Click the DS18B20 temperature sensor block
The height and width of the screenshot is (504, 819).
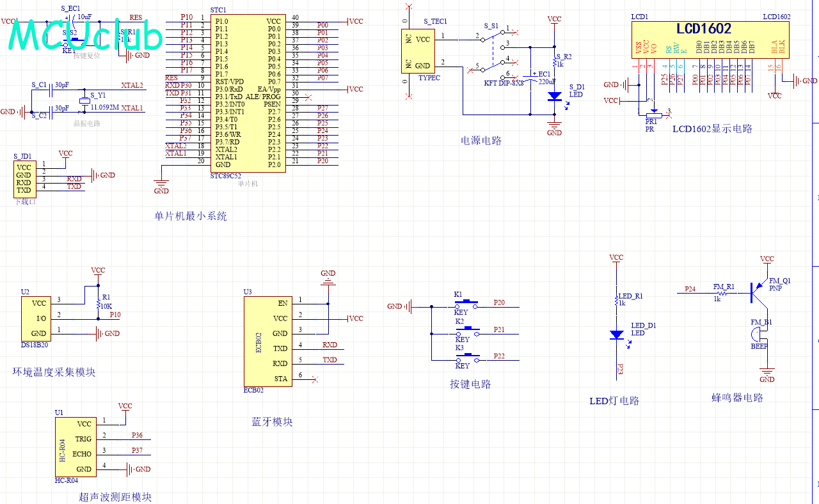pyautogui.click(x=38, y=317)
